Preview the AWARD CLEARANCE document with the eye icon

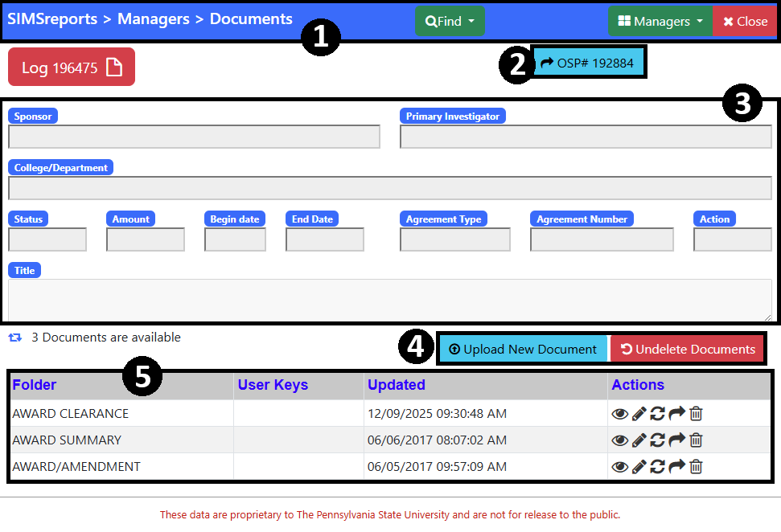(619, 413)
